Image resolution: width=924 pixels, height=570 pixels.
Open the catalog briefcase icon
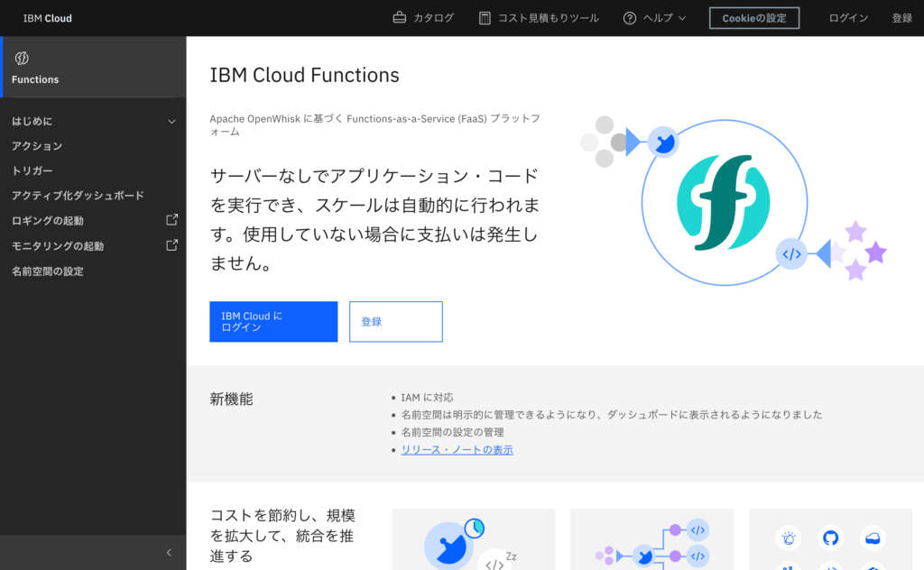coord(400,18)
